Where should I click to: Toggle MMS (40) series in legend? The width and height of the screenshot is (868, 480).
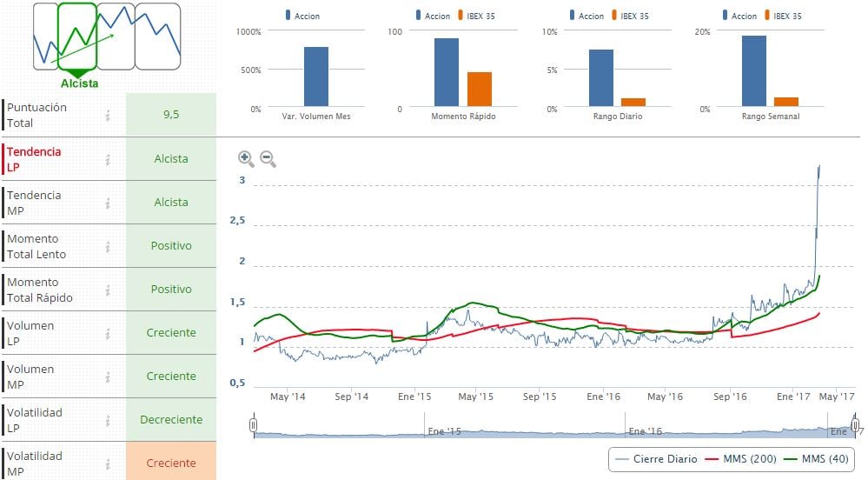pyautogui.click(x=817, y=459)
